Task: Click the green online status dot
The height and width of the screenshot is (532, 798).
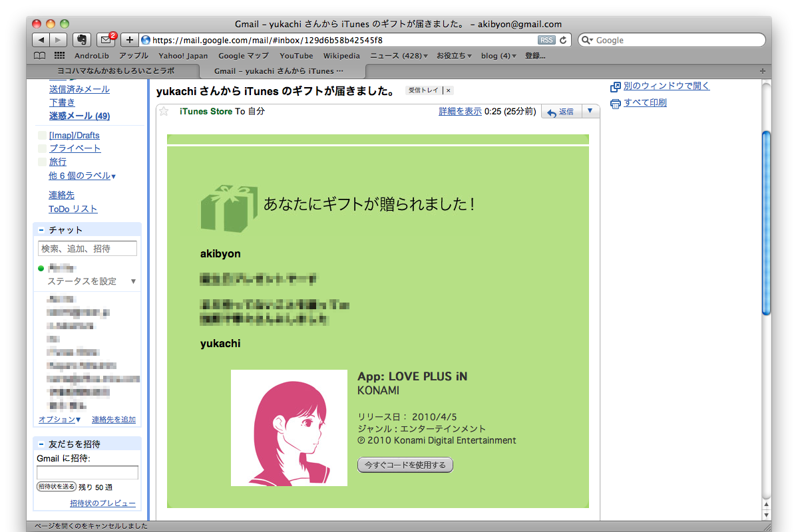Action: [x=41, y=269]
